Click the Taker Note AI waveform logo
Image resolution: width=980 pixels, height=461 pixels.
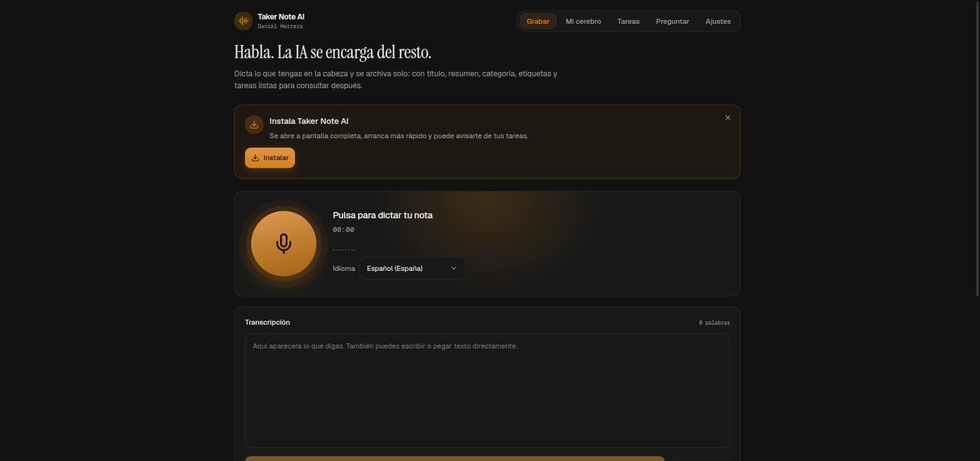(x=243, y=21)
